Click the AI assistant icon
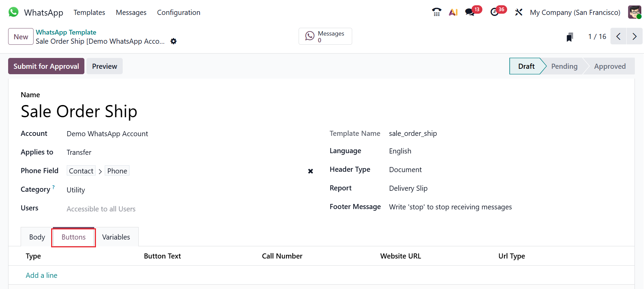The height and width of the screenshot is (289, 644). coord(453,12)
